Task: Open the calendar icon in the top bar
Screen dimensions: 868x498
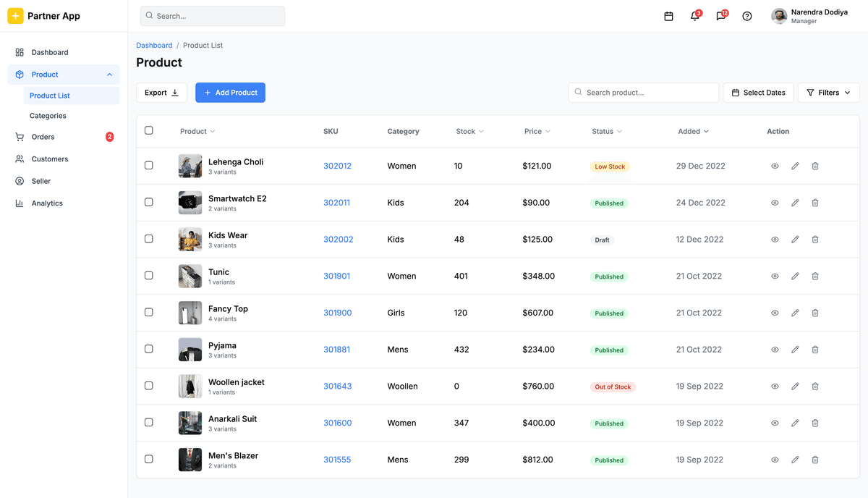Action: tap(668, 15)
